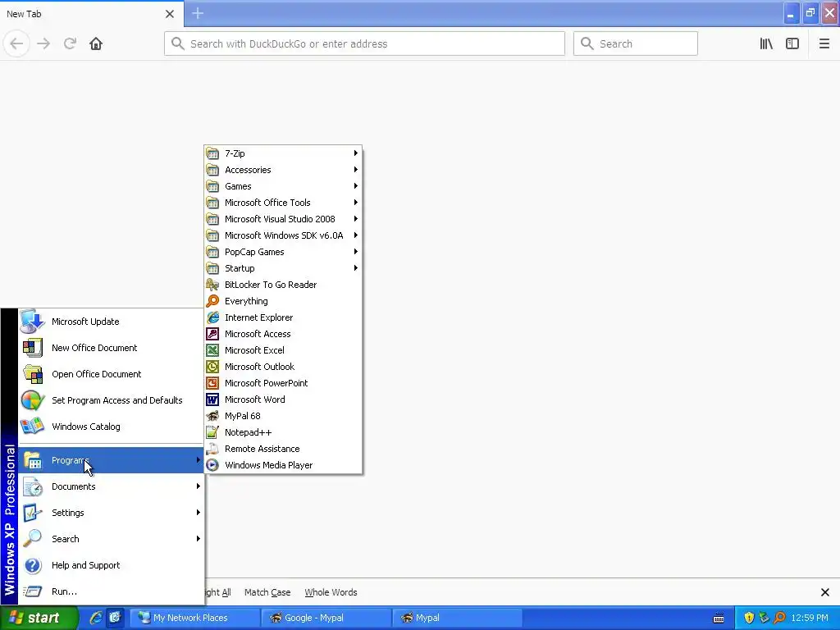Toggle the sidebar view icon

[x=792, y=43]
